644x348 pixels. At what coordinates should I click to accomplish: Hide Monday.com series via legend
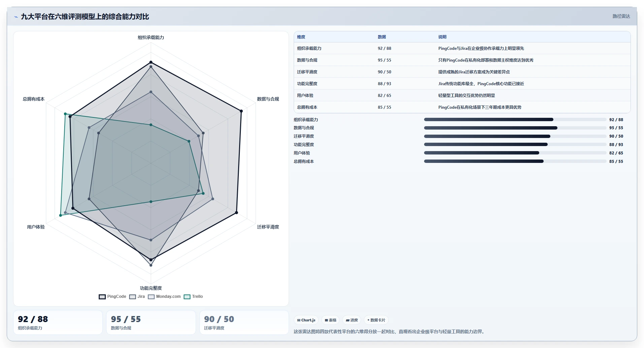(x=164, y=297)
